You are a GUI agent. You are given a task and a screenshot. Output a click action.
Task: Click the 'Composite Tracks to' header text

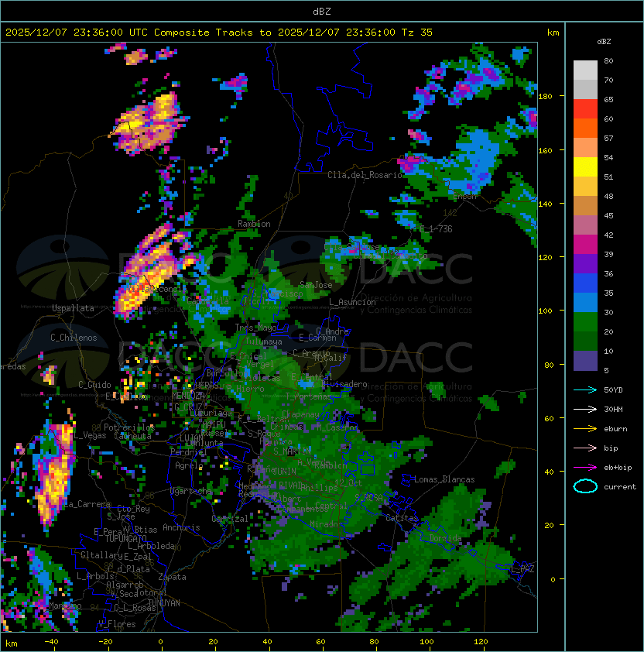(x=212, y=33)
